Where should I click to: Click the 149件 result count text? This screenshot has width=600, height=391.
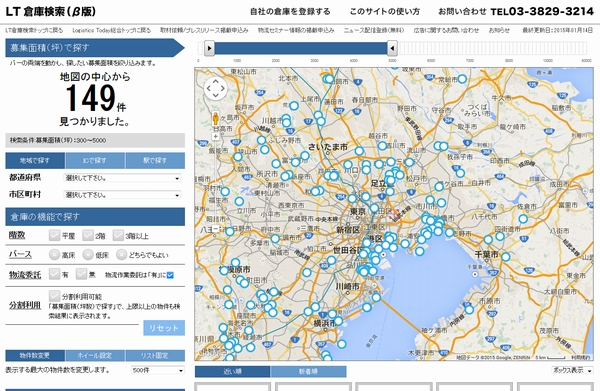coord(95,98)
